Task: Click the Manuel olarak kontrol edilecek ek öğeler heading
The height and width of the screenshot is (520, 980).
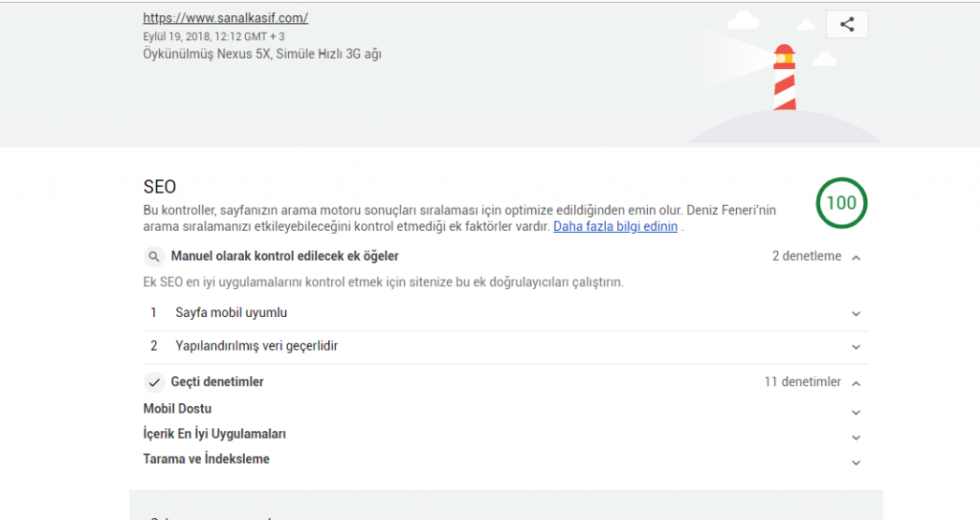Action: point(284,257)
